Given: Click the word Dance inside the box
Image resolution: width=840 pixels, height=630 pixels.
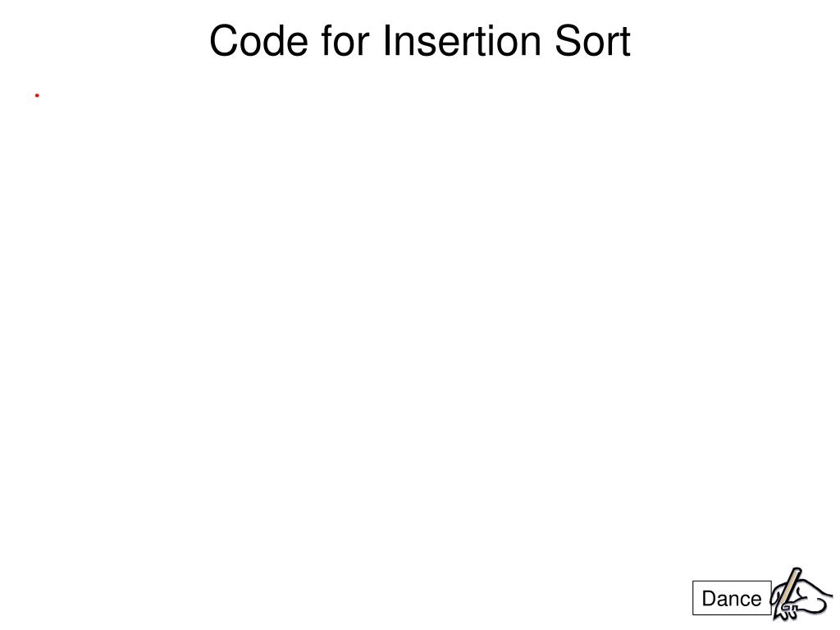Looking at the screenshot, I should click(x=732, y=599).
